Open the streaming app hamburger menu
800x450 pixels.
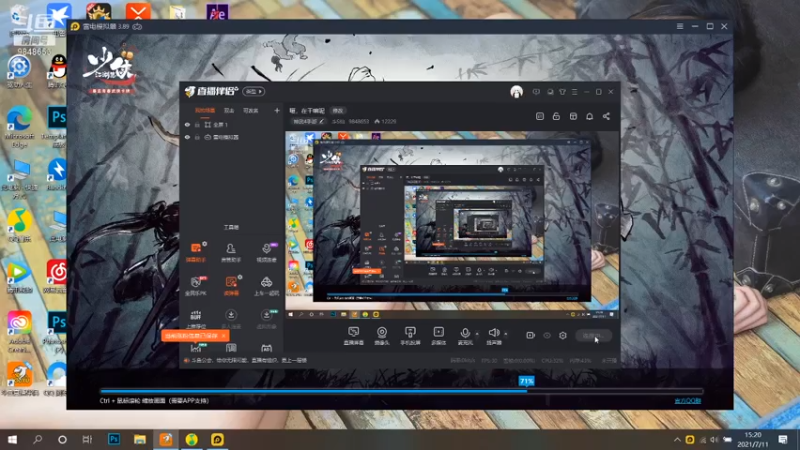574,92
